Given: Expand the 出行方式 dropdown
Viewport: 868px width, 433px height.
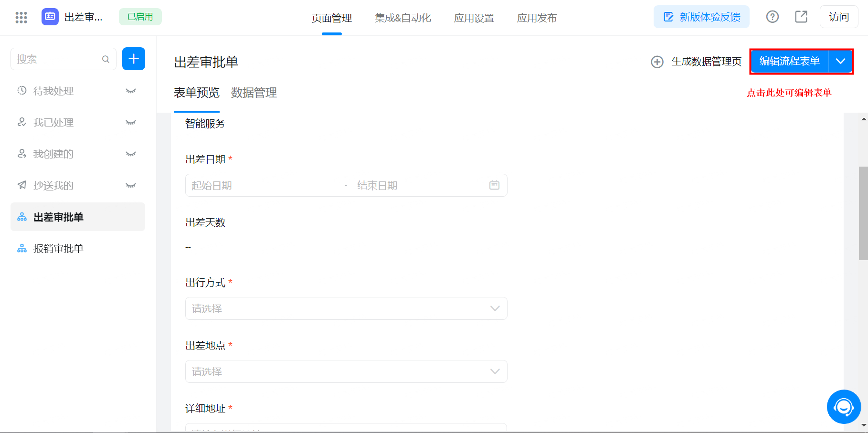Looking at the screenshot, I should [495, 309].
